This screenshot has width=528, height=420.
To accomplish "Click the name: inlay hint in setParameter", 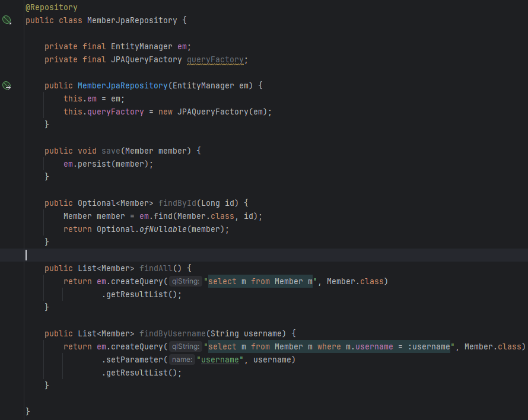I will tap(182, 359).
